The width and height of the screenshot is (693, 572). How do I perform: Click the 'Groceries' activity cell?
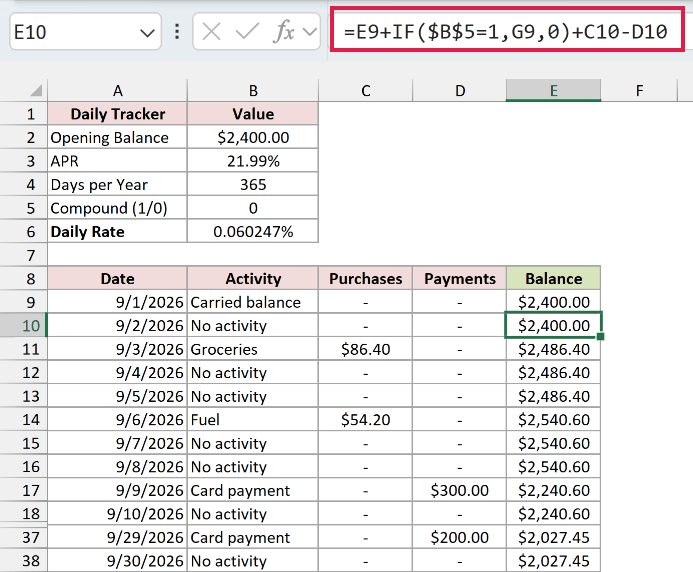click(253, 349)
